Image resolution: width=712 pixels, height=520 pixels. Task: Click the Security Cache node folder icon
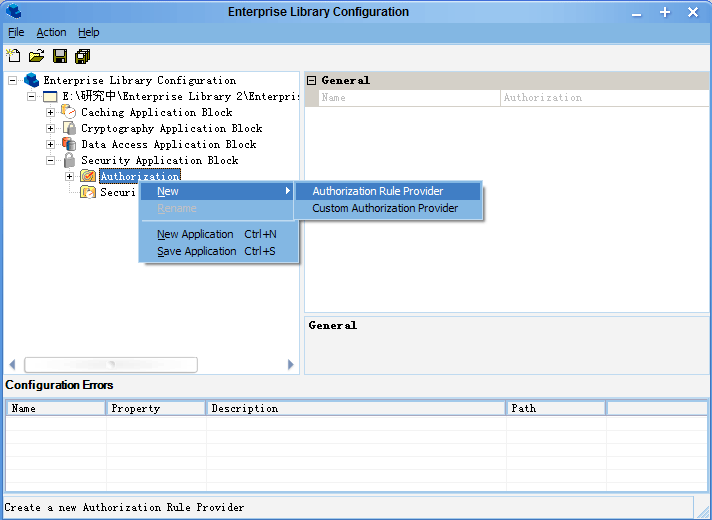point(88,192)
